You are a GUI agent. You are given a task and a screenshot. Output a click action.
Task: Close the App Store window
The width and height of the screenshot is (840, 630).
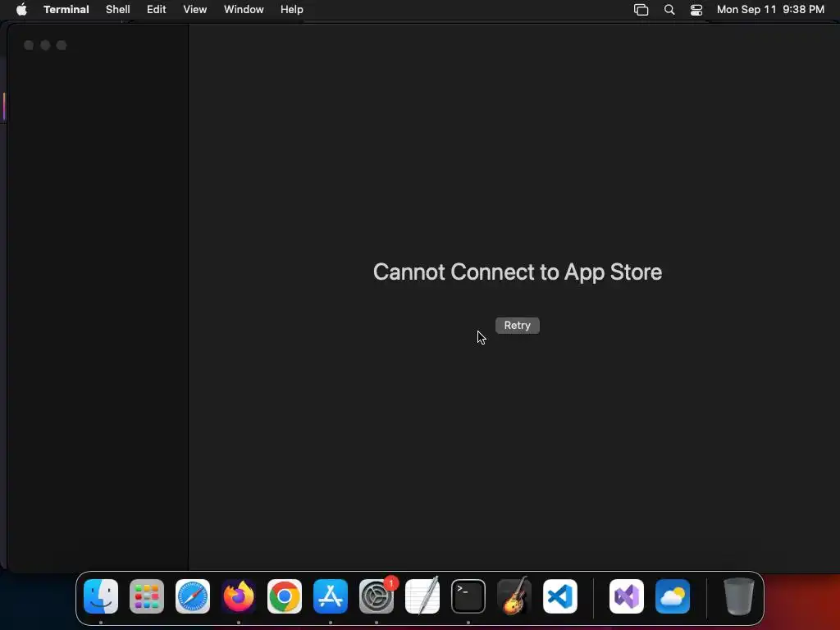(29, 46)
